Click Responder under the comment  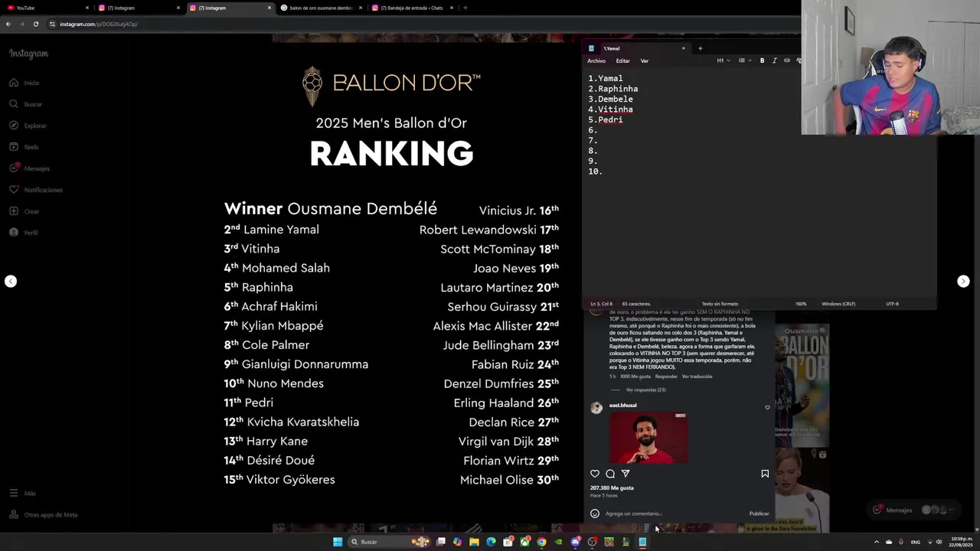point(666,377)
